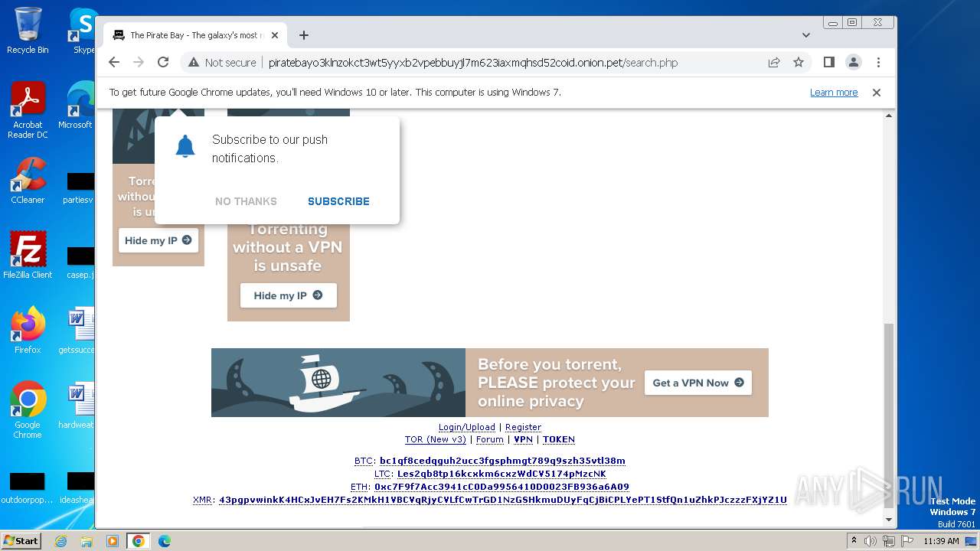Click the BTC wallet address
Viewport: 980px width, 551px height.
click(502, 461)
